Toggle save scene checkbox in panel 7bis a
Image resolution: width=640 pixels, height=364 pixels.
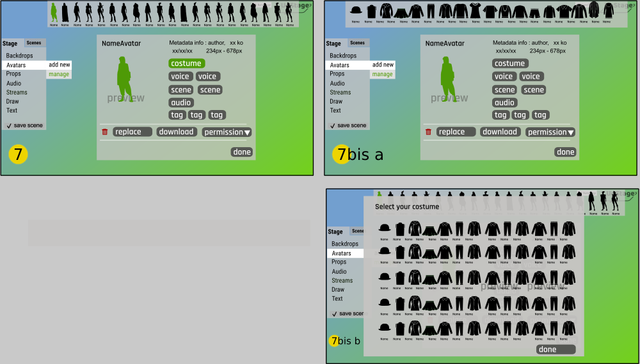click(333, 125)
